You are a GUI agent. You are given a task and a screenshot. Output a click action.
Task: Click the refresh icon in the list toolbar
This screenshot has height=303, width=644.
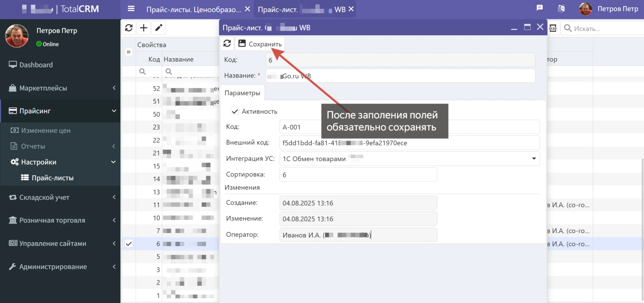tap(129, 28)
